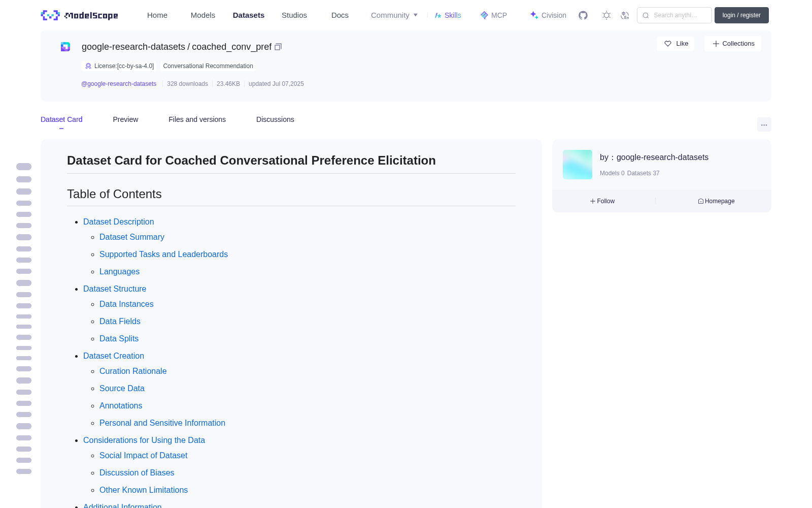Copy dataset name with copy icon

[x=278, y=47]
